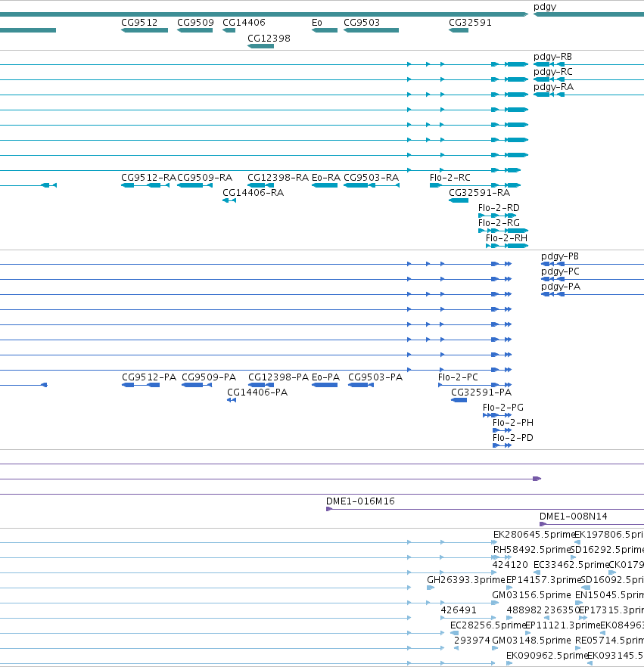This screenshot has width=644, height=667.
Task: Click the CG14406-RA transcript label
Action: pyautogui.click(x=253, y=193)
